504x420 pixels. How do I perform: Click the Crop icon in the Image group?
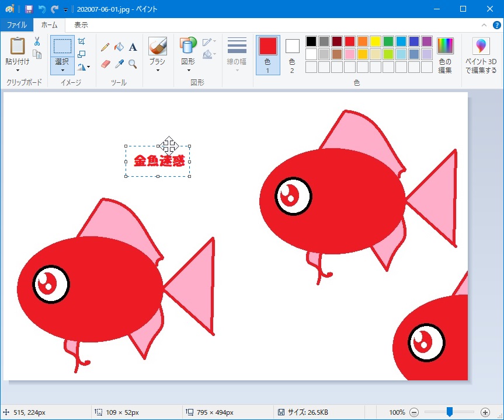click(82, 41)
